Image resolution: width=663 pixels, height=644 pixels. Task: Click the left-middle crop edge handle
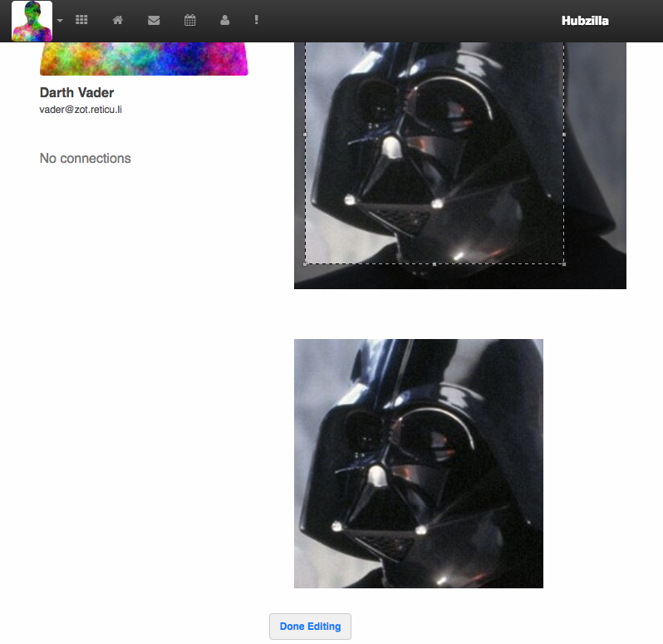coord(305,134)
